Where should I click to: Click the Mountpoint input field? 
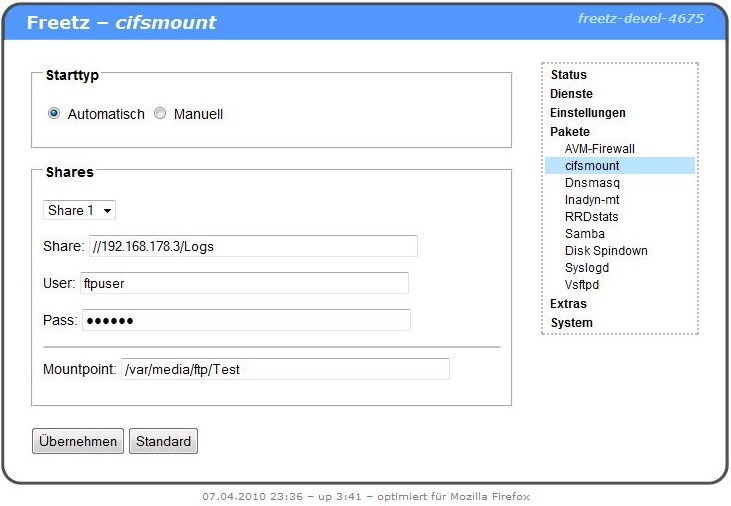tap(285, 369)
